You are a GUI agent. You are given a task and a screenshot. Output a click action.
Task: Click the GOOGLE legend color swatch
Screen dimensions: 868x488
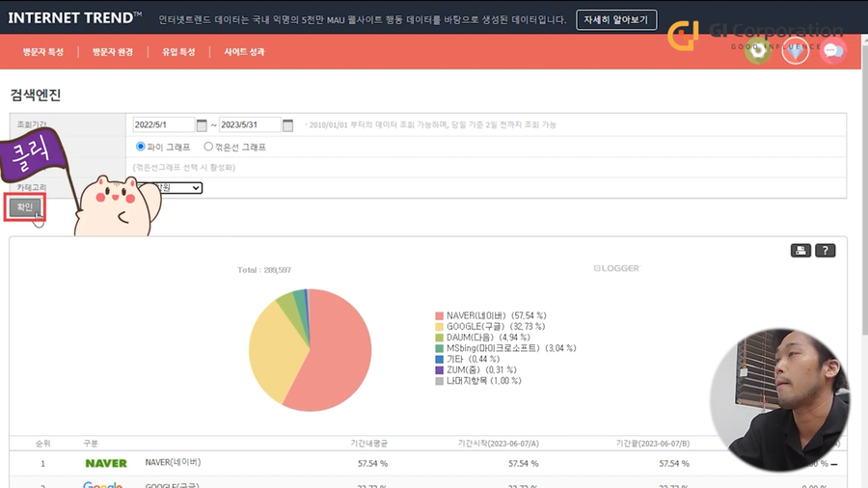439,327
